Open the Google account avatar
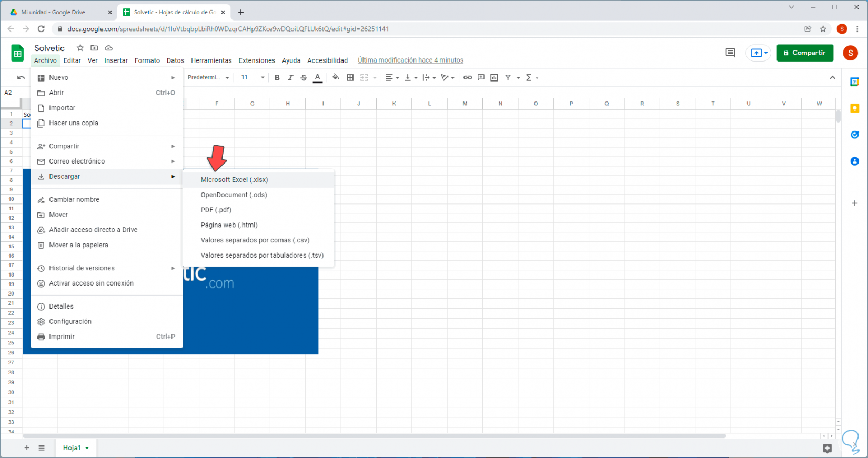This screenshot has height=458, width=868. (x=850, y=53)
